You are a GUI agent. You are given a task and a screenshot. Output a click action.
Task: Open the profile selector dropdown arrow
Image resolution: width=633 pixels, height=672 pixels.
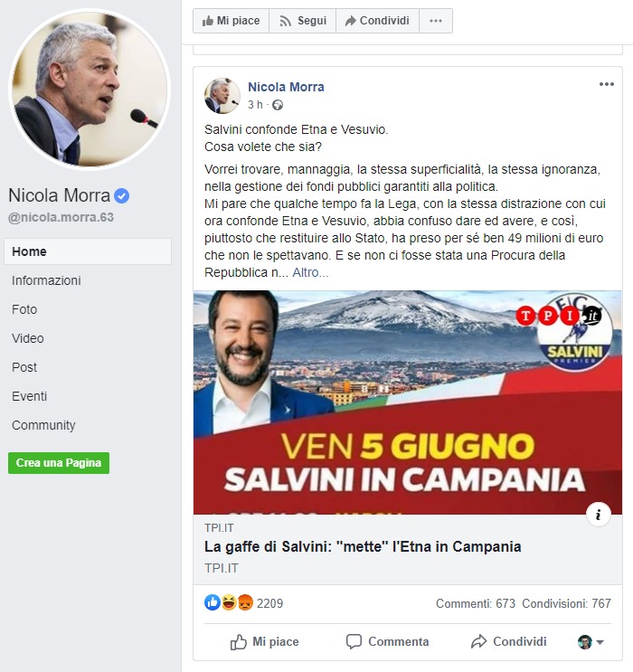(x=600, y=642)
